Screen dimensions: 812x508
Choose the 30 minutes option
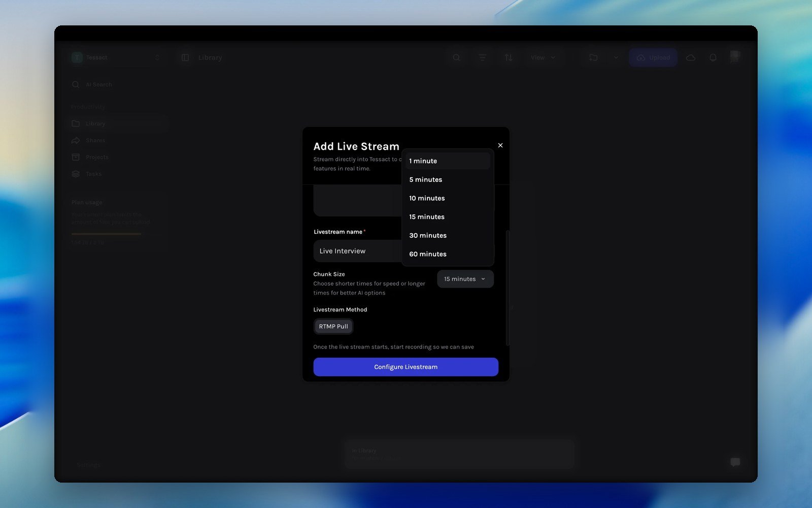pos(448,236)
